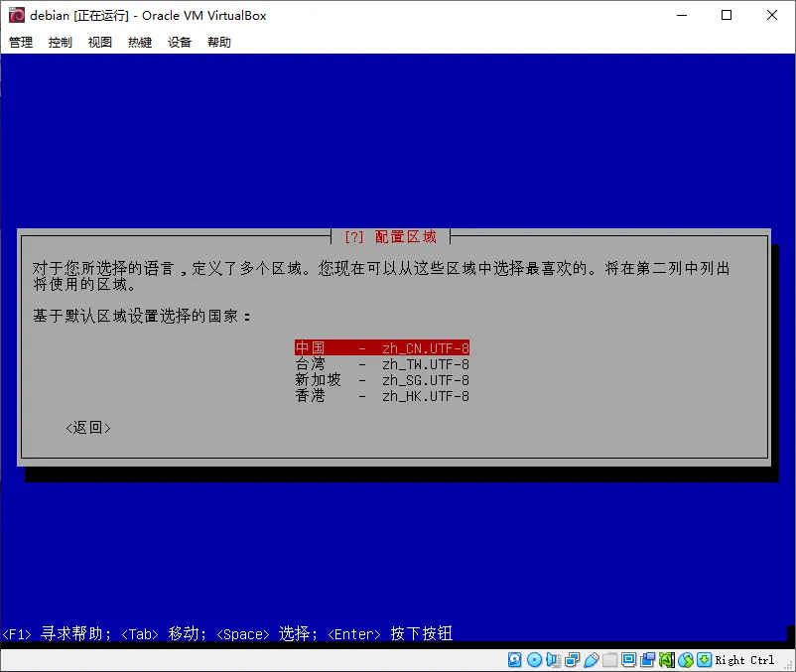Select the 台湾 zh_TW.UTF-8 locale

pos(382,364)
